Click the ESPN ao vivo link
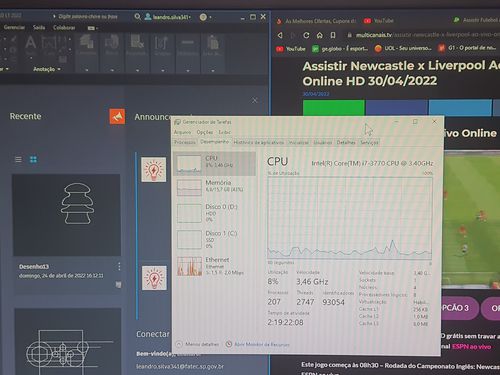Image resolution: width=500 pixels, height=375 pixels. [471, 347]
